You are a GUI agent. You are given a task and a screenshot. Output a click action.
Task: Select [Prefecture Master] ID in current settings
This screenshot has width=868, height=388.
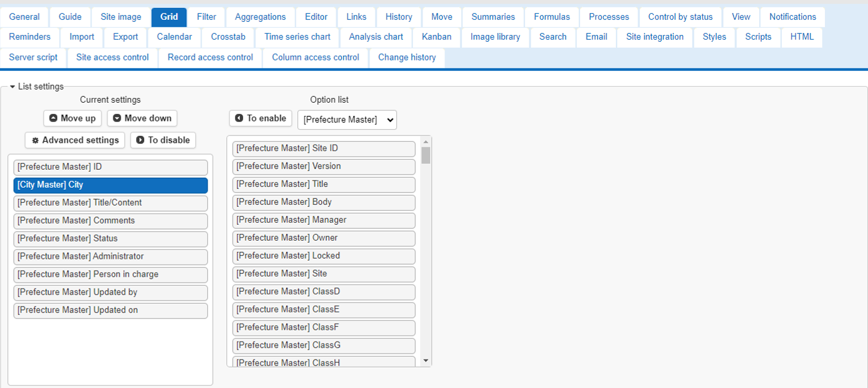click(111, 167)
